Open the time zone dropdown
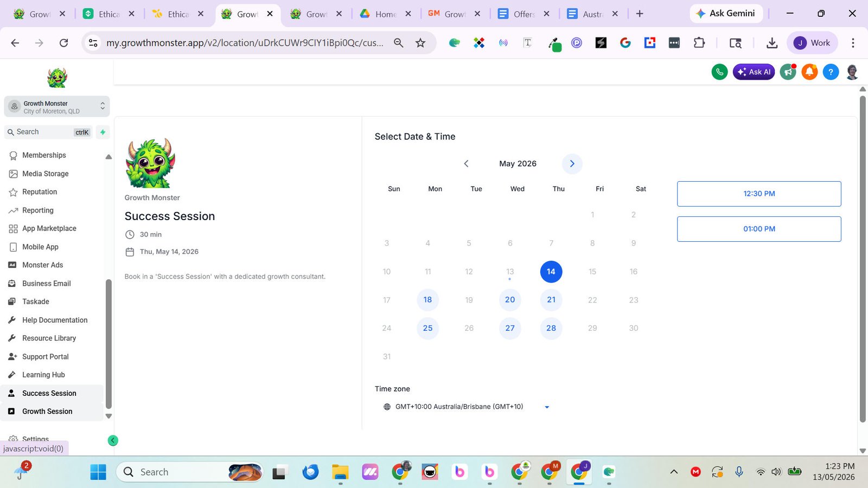 tap(467, 407)
